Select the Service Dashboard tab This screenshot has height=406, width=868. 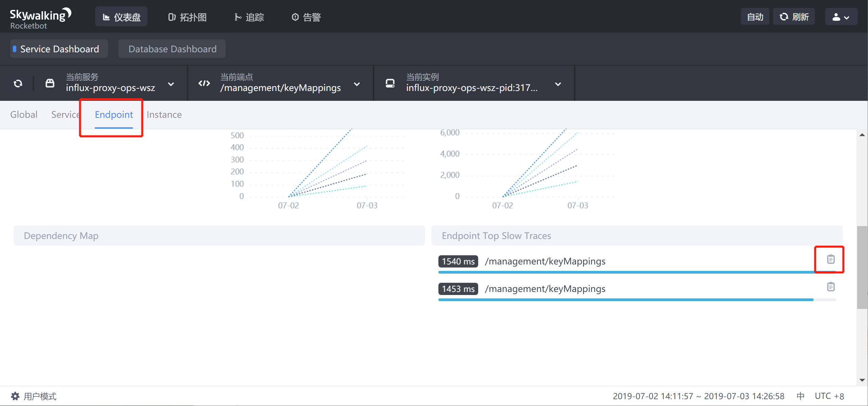point(59,49)
